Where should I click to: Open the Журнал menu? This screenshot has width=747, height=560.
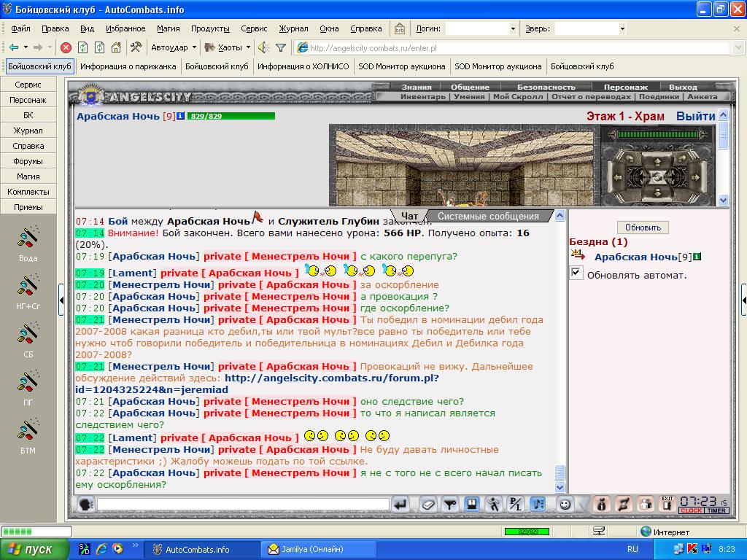pyautogui.click(x=293, y=28)
